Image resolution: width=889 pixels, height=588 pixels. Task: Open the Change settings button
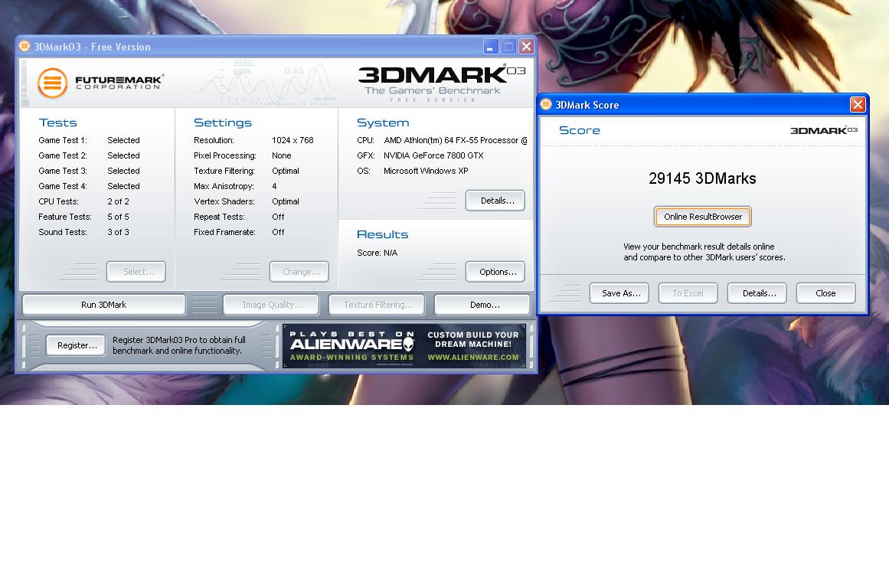[299, 272]
